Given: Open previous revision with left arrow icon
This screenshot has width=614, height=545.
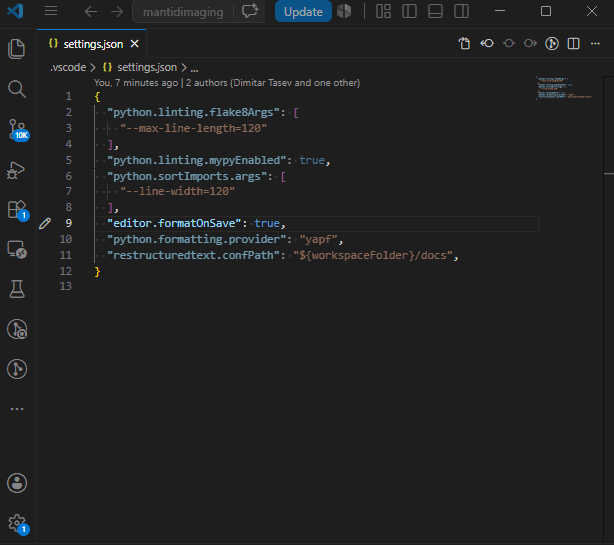Looking at the screenshot, I should (x=487, y=43).
